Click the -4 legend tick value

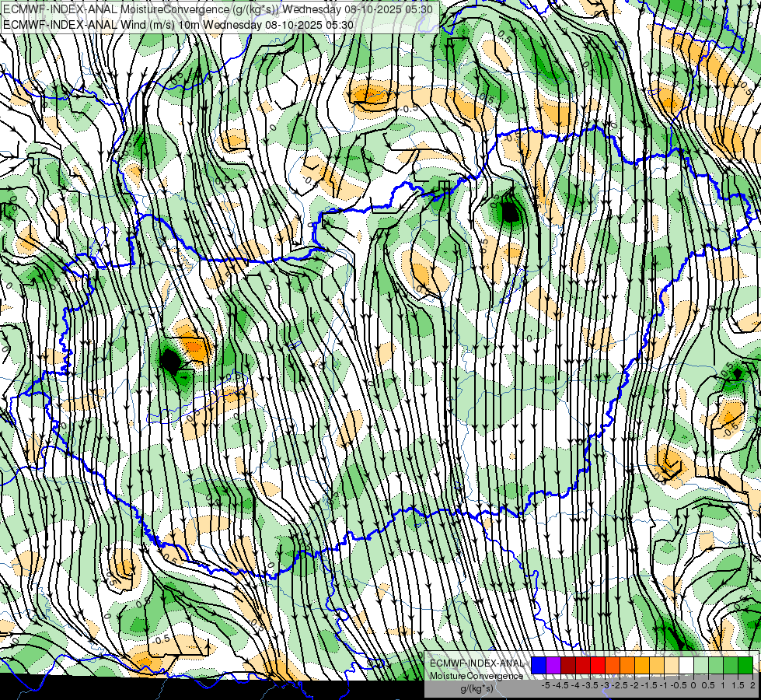[x=575, y=685]
